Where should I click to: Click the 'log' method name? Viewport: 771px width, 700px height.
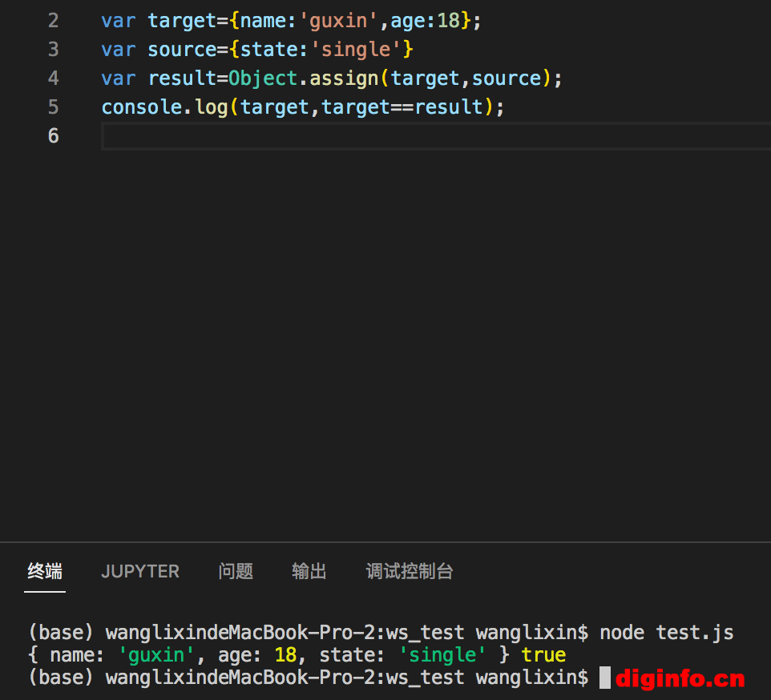point(212,107)
